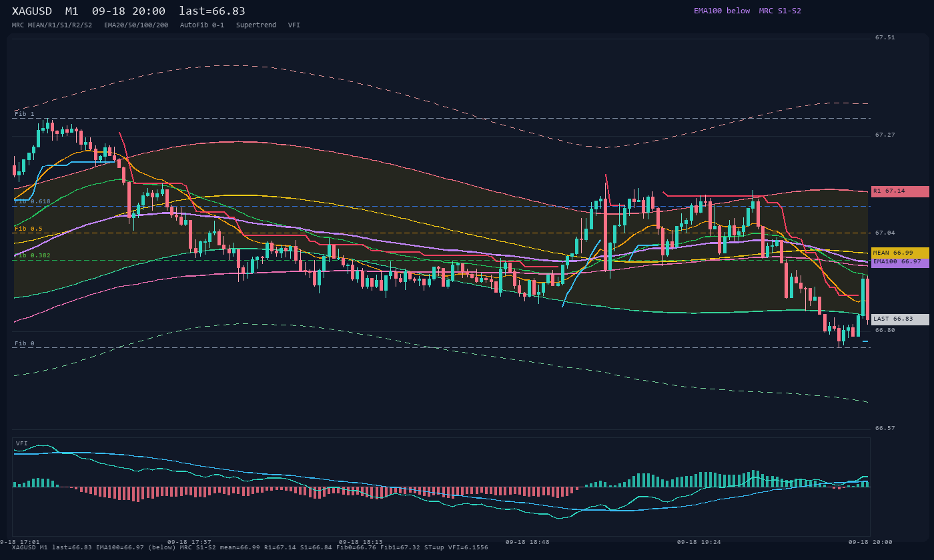Select the 09-18 17:37 time axis label
Viewport: 934px width, 560px height.
pos(189,542)
